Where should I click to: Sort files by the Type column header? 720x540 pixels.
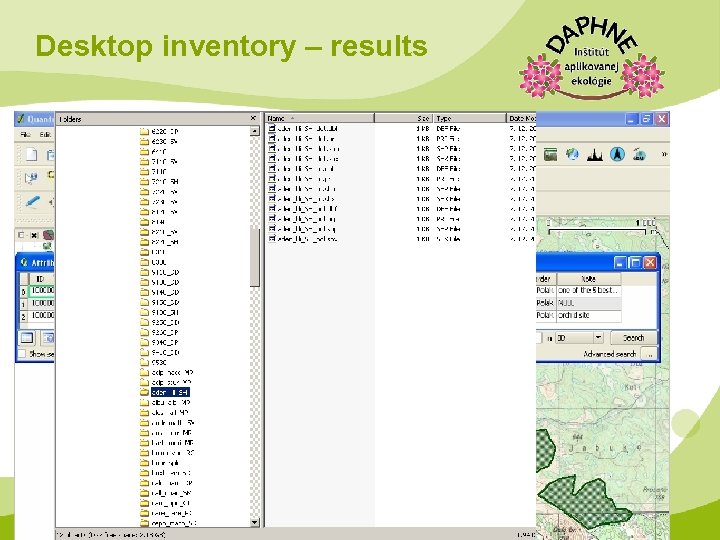pos(470,118)
